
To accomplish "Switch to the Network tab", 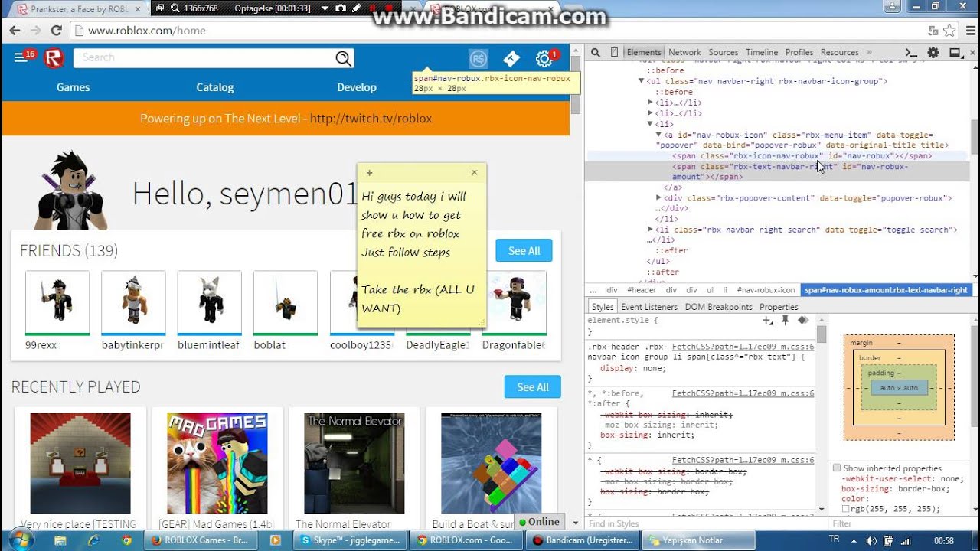I will point(684,52).
